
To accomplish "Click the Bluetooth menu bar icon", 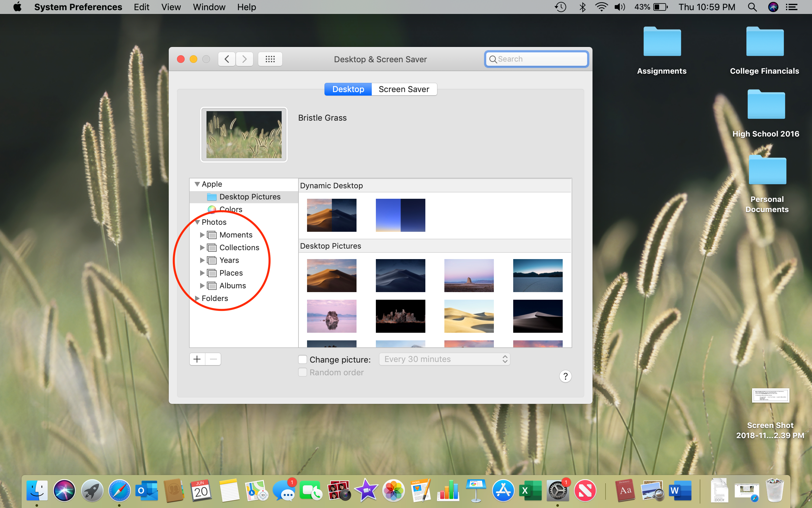I will (x=582, y=7).
